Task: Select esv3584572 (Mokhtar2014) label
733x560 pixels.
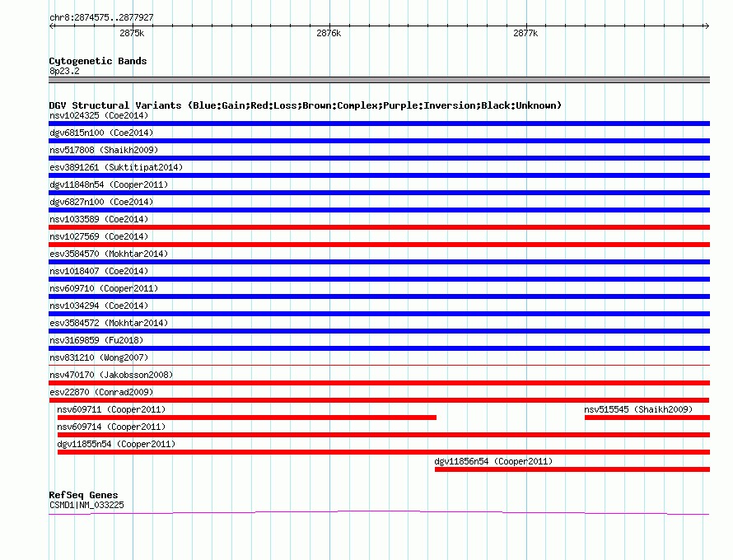Action: [109, 323]
